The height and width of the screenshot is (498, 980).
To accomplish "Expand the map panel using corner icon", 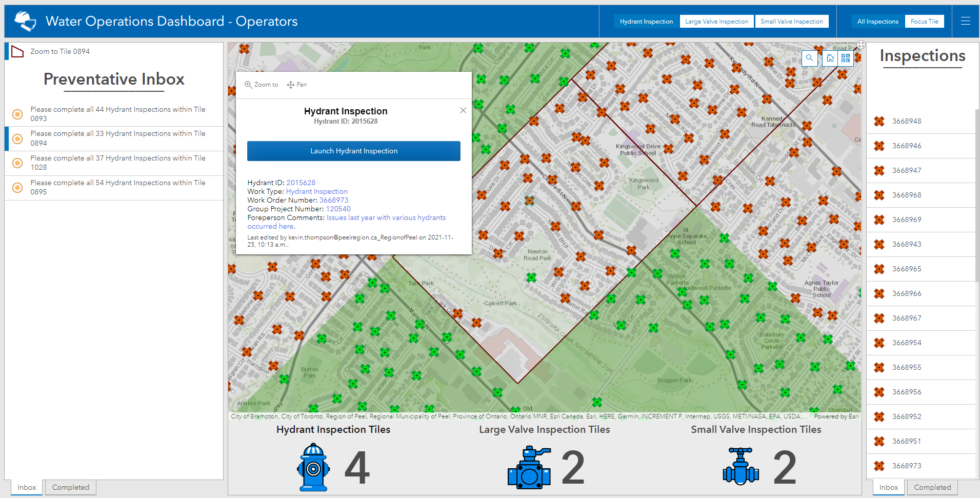I will click(862, 45).
